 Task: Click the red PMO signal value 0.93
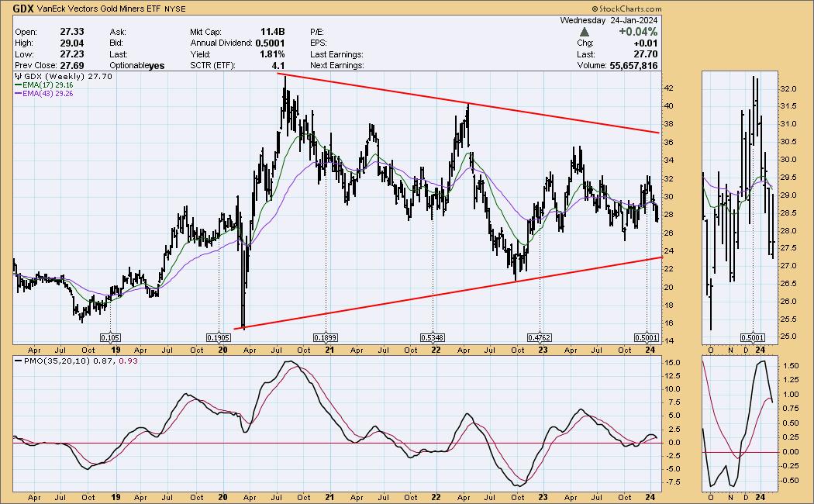tap(128, 361)
